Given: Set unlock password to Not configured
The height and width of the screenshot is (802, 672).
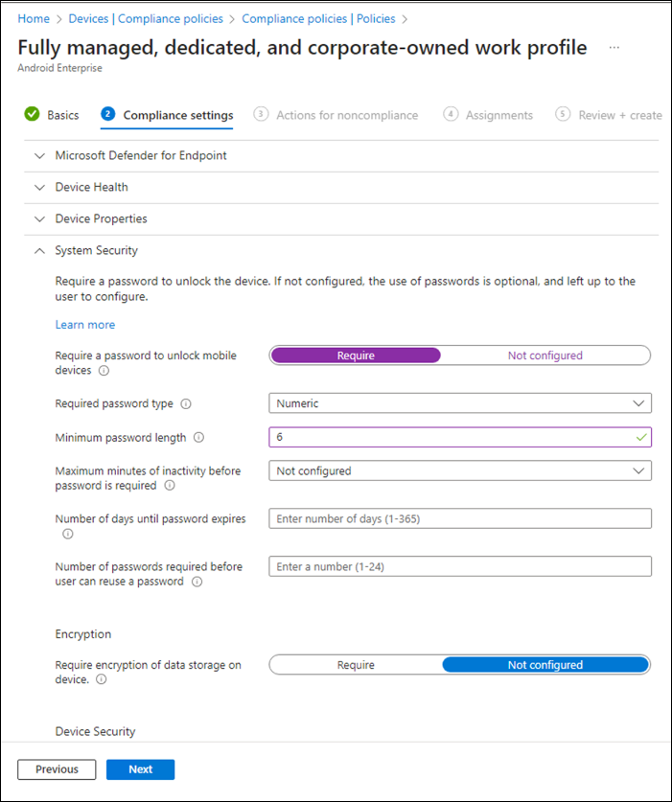Looking at the screenshot, I should pyautogui.click(x=545, y=355).
